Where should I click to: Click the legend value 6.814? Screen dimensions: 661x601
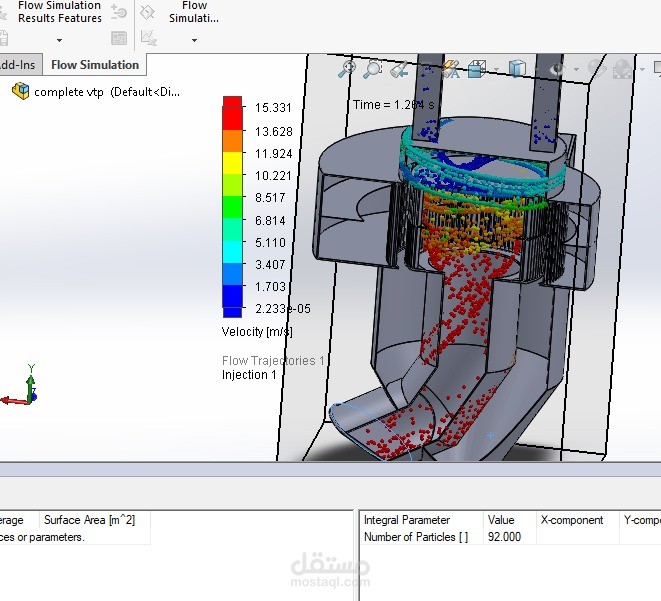coord(270,221)
